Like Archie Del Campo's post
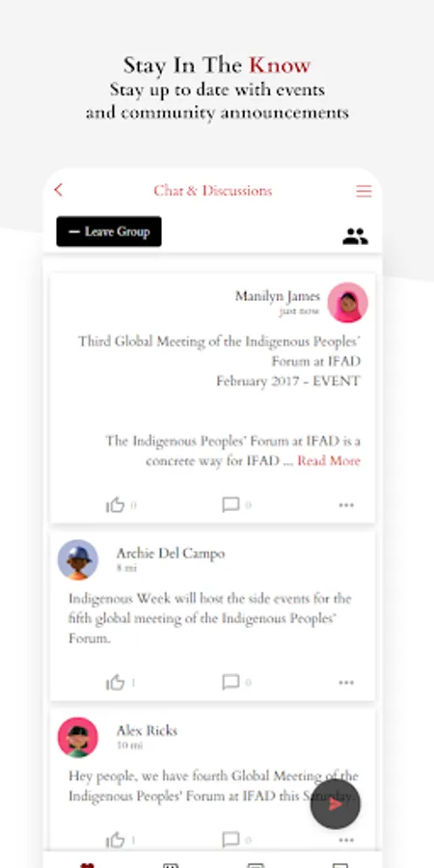Image resolution: width=434 pixels, height=868 pixels. (x=115, y=682)
